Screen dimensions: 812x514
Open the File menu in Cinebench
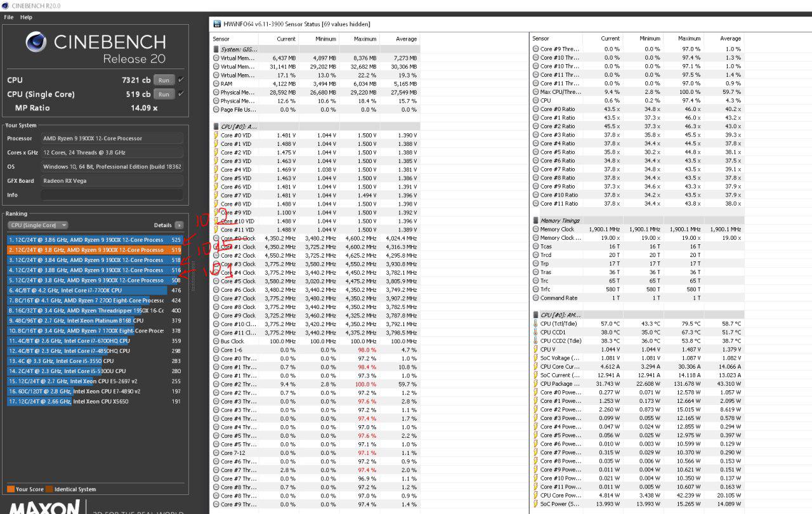[9, 17]
